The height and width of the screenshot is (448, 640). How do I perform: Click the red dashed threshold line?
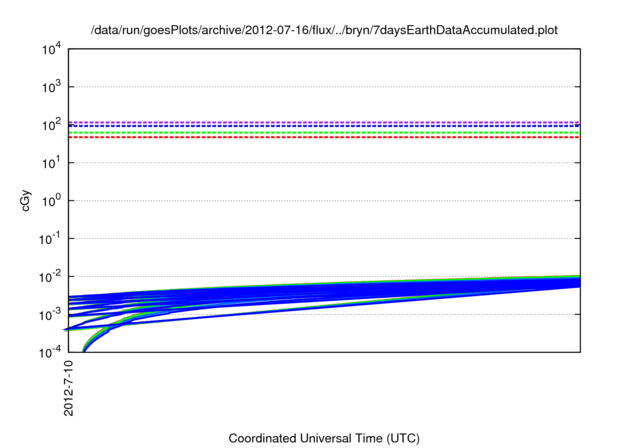point(324,138)
